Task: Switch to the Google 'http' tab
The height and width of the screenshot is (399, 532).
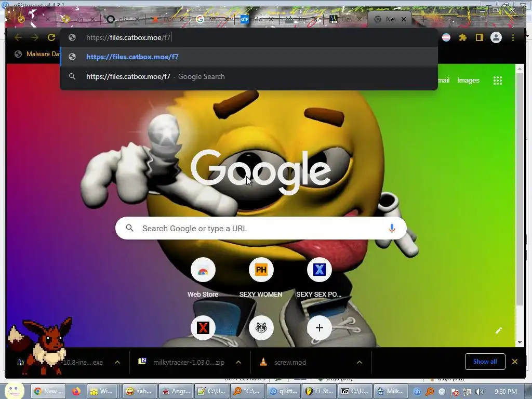Action: pos(211,19)
